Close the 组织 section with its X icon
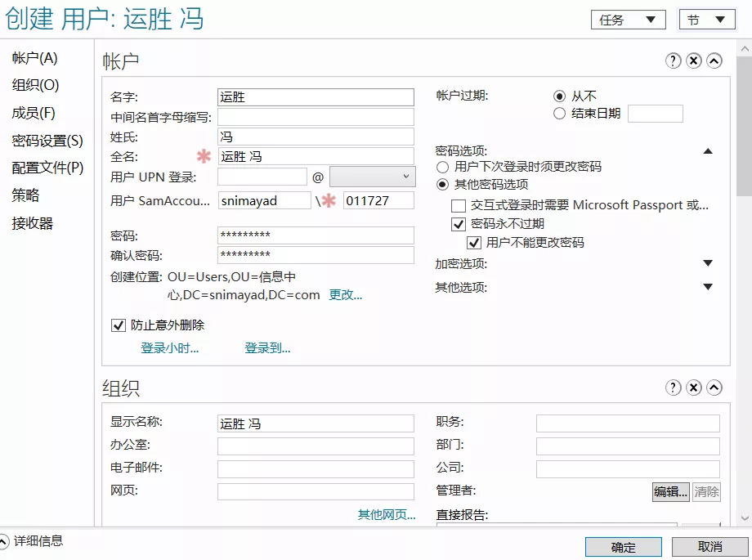Viewport: 752px width, 560px height. coord(694,388)
